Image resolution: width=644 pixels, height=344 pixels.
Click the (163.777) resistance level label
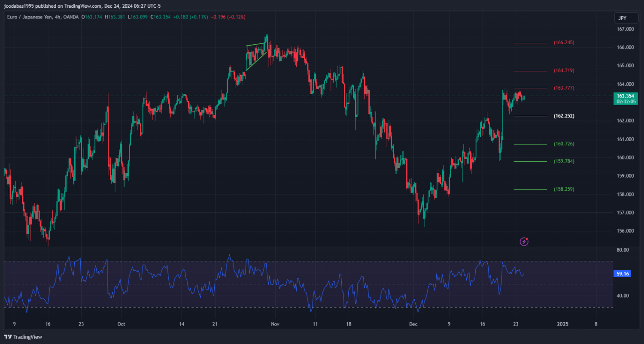pyautogui.click(x=564, y=88)
